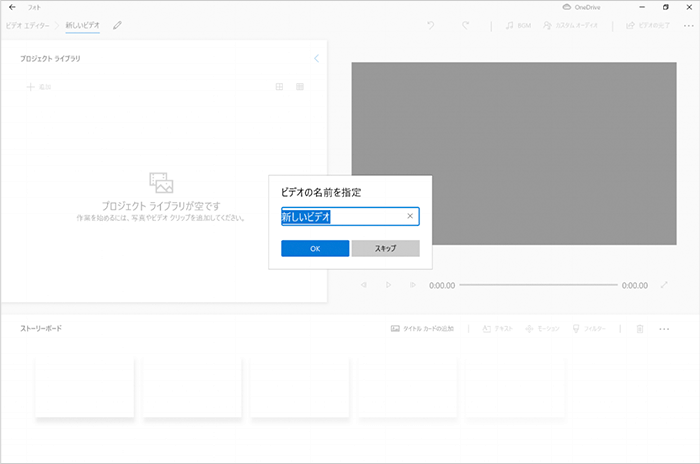Open the top-right more options menu
The width and height of the screenshot is (700, 464).
688,25
